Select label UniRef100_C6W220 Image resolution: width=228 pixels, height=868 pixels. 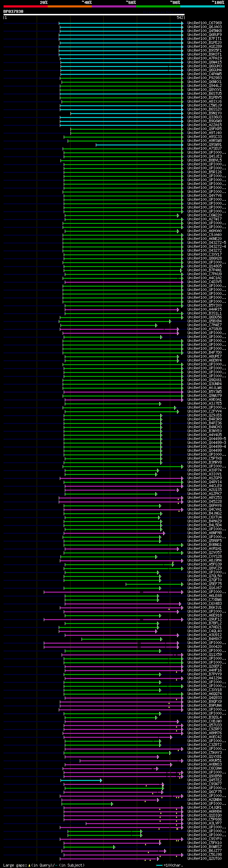tap(204, 215)
